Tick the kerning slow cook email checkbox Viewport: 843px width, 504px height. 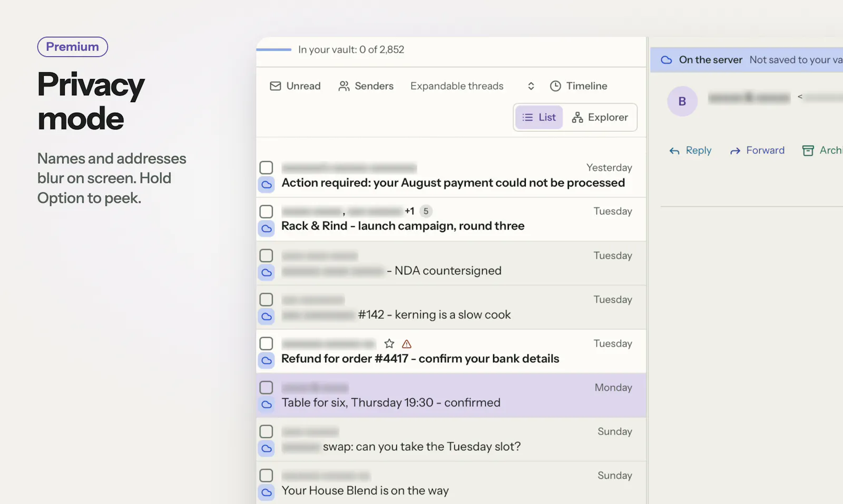pyautogui.click(x=266, y=299)
